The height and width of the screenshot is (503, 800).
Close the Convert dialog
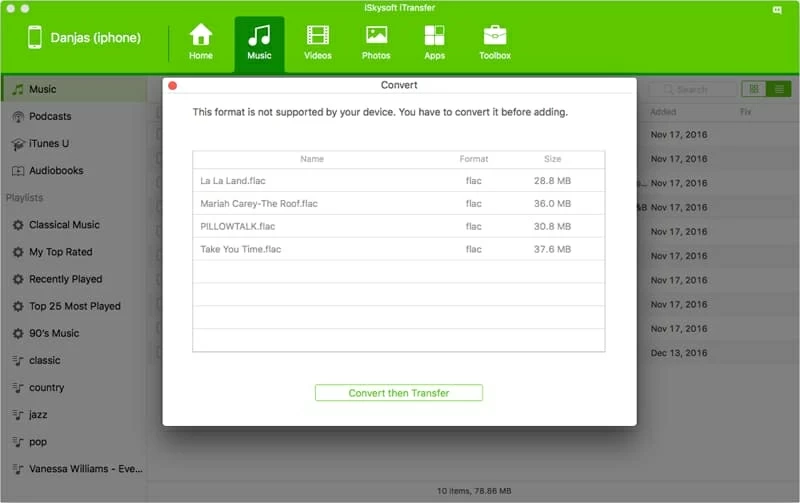(x=172, y=86)
